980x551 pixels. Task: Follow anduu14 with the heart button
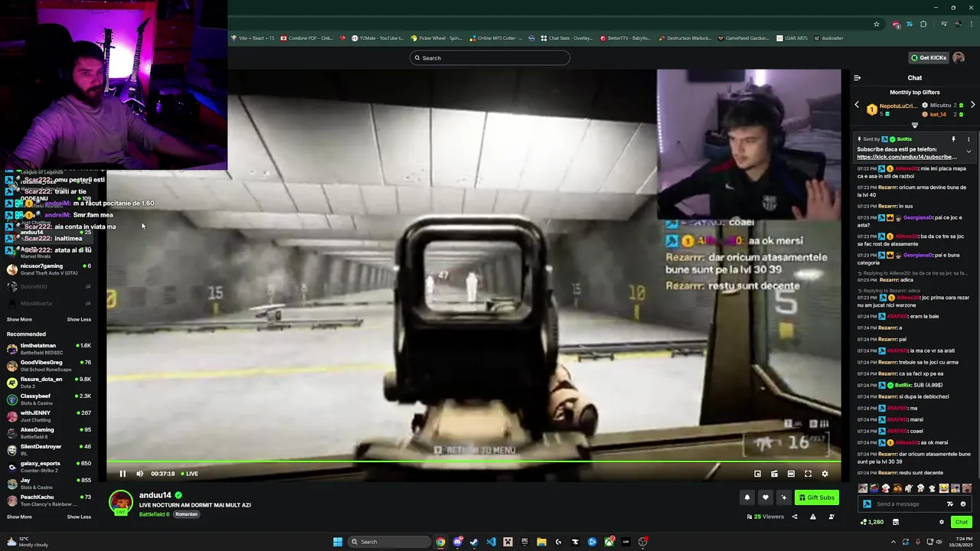click(x=765, y=497)
